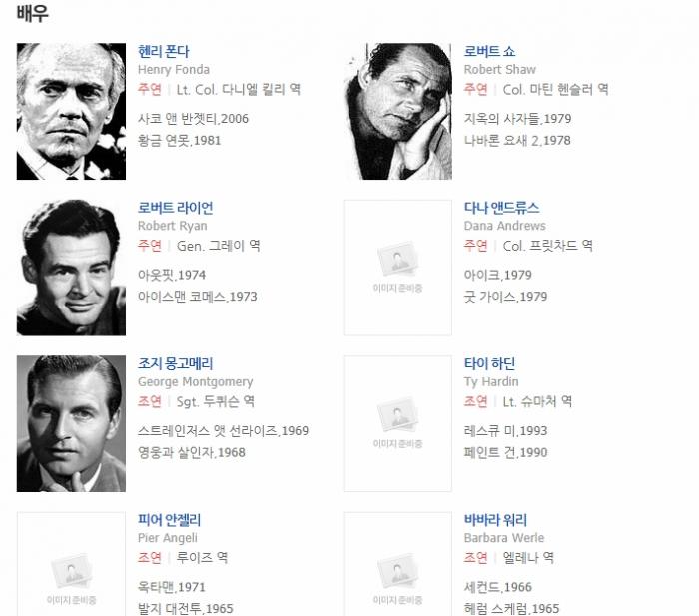699x616 pixels.
Task: Go to 로버트 라이언 profile link
Action: point(175,208)
